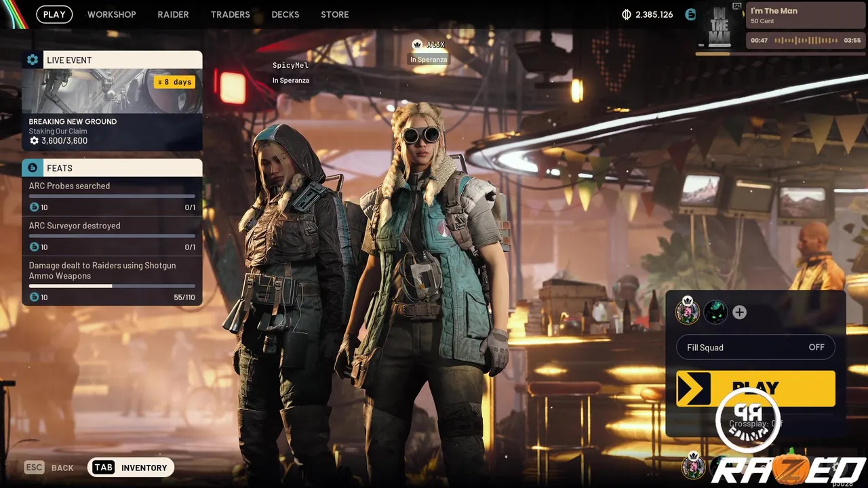Click the SpicyMel player name
Image resolution: width=868 pixels, height=488 pixels.
(x=290, y=65)
